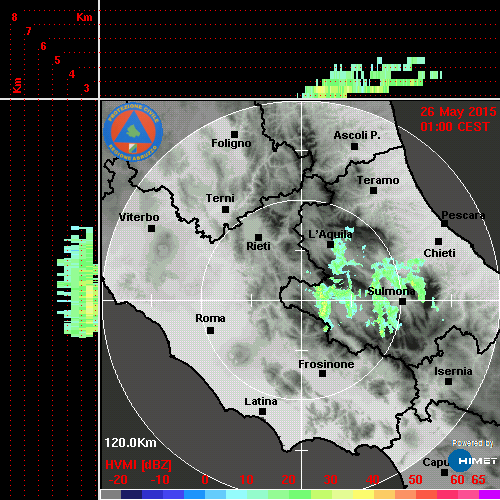
Task: Click the date text 26 May 2015
Action: 458,112
